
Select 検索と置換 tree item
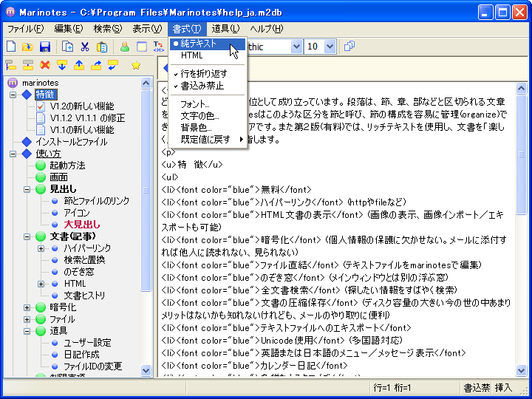[84, 260]
